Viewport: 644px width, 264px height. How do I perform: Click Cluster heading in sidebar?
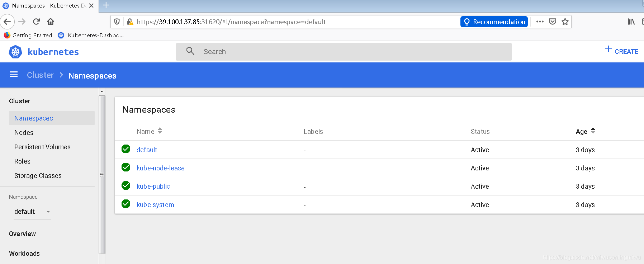pos(20,101)
